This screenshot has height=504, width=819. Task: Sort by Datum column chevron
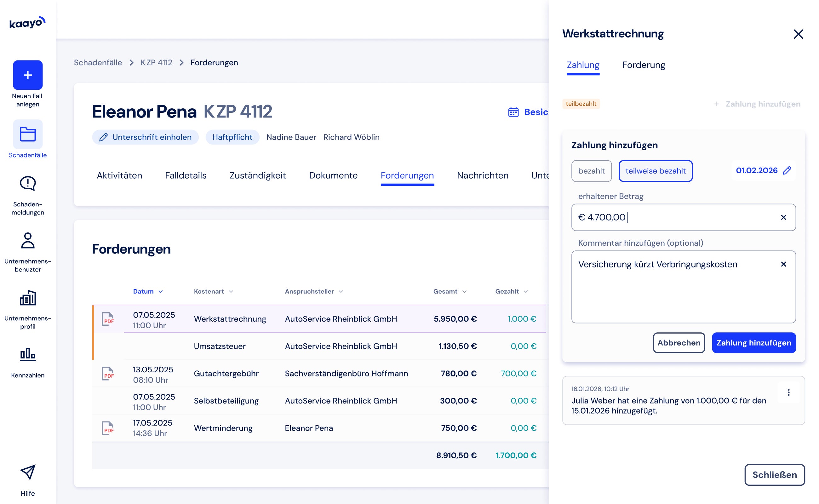point(161,292)
